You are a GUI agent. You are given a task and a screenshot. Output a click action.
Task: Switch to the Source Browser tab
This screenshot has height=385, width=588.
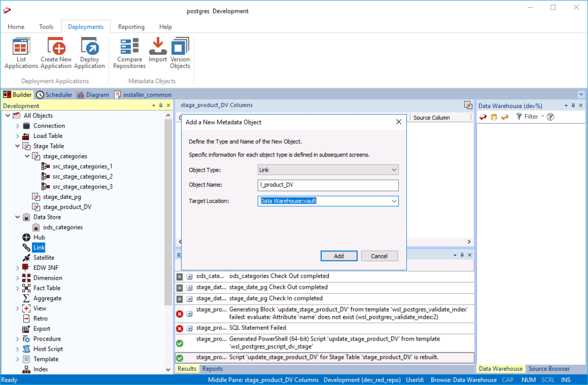[549, 369]
